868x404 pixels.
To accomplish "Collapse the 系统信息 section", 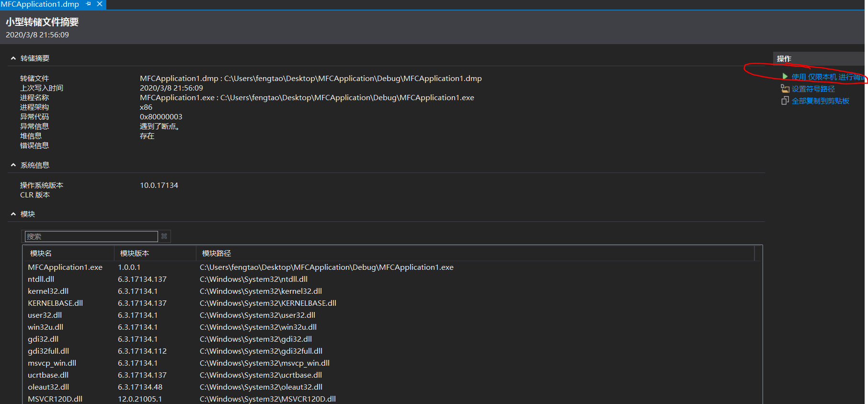I will point(13,165).
